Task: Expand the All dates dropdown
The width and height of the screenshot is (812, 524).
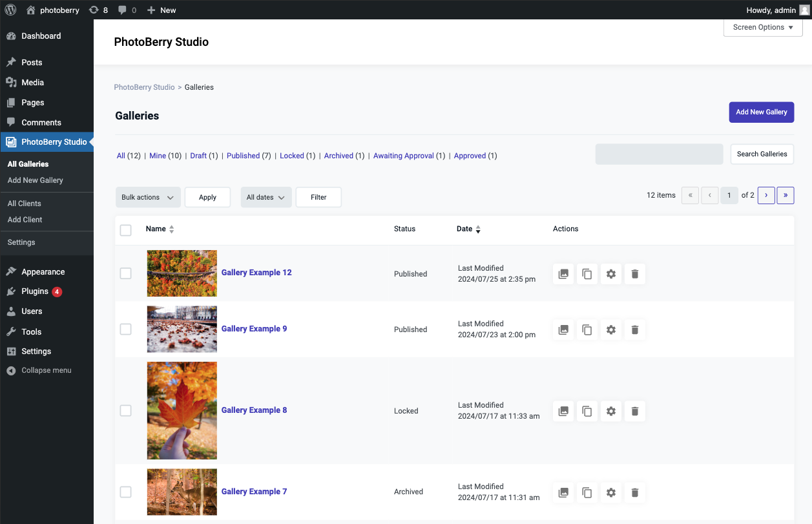Action: pyautogui.click(x=265, y=197)
